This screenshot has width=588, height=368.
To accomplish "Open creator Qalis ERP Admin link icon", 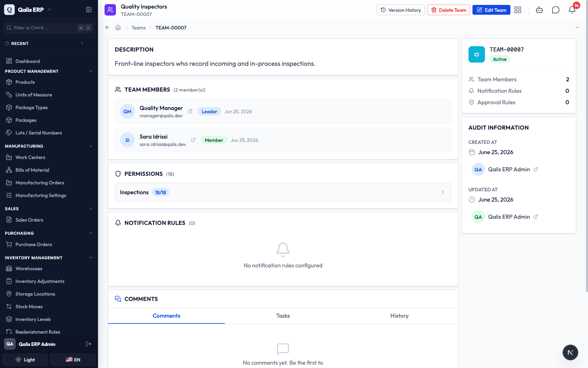I will click(536, 169).
